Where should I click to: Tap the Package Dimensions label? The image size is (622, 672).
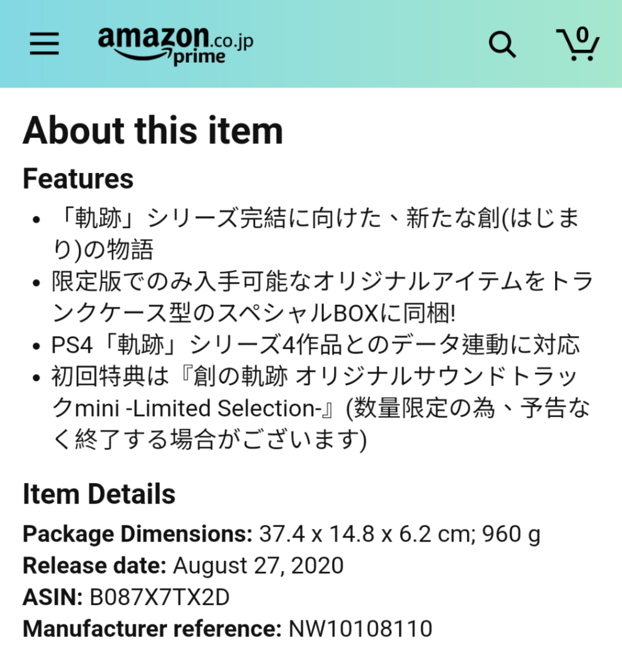[x=137, y=534]
